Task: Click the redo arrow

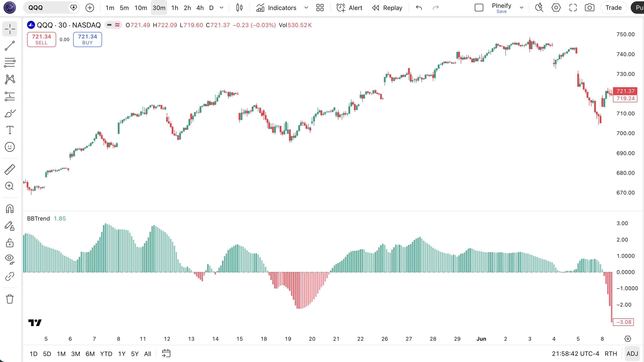Action: pos(436,8)
